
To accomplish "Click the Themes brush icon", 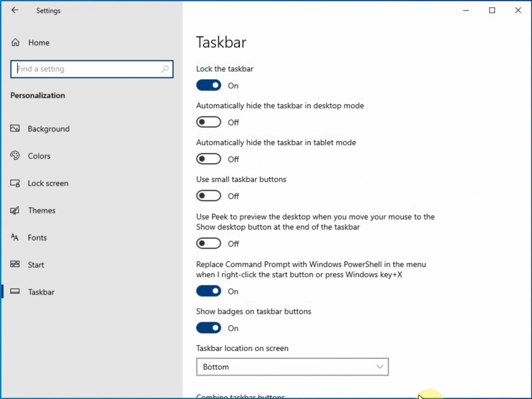I will tap(15, 210).
